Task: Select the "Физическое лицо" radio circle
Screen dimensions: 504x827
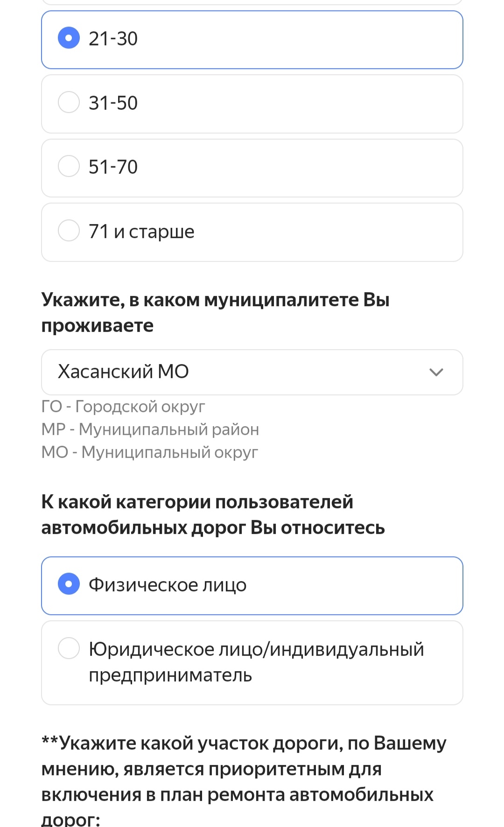Action: (69, 584)
